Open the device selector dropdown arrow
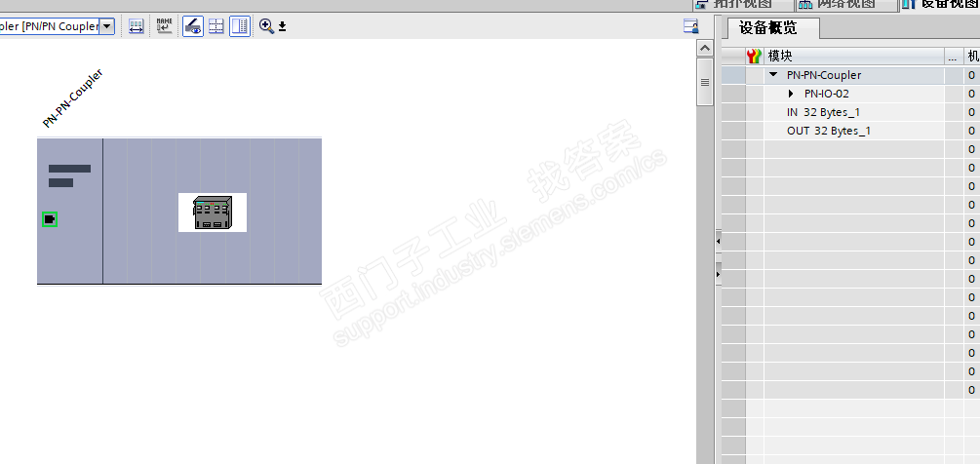 pos(107,26)
